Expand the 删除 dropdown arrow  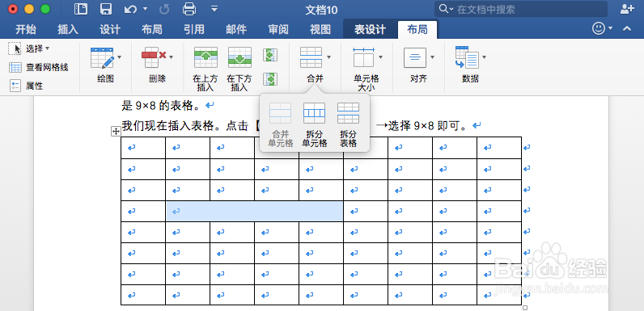click(x=171, y=57)
